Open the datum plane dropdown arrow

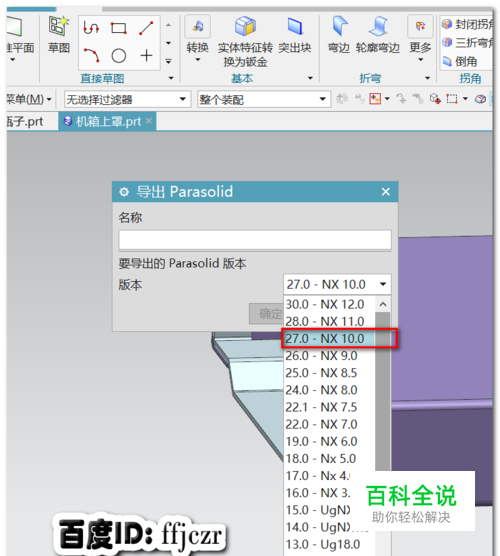tap(12, 60)
